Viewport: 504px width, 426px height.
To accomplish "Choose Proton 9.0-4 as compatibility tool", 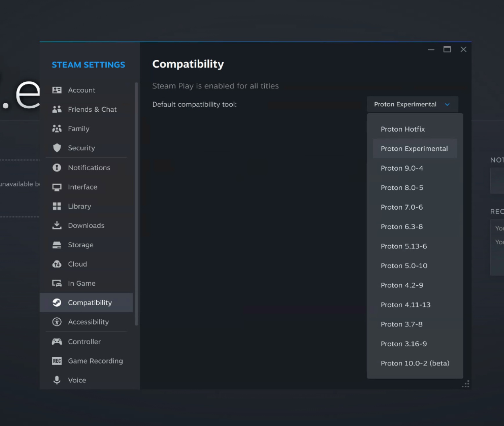I will click(x=415, y=168).
